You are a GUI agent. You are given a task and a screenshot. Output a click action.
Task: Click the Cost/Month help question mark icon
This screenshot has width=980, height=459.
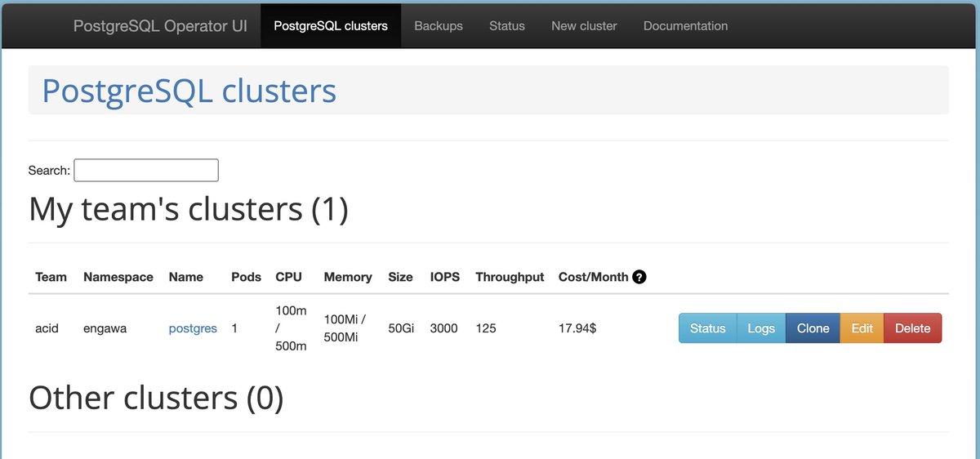pos(639,277)
